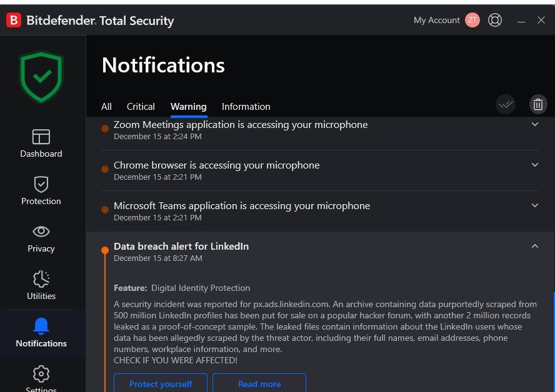Click the Read more button

[x=259, y=383]
